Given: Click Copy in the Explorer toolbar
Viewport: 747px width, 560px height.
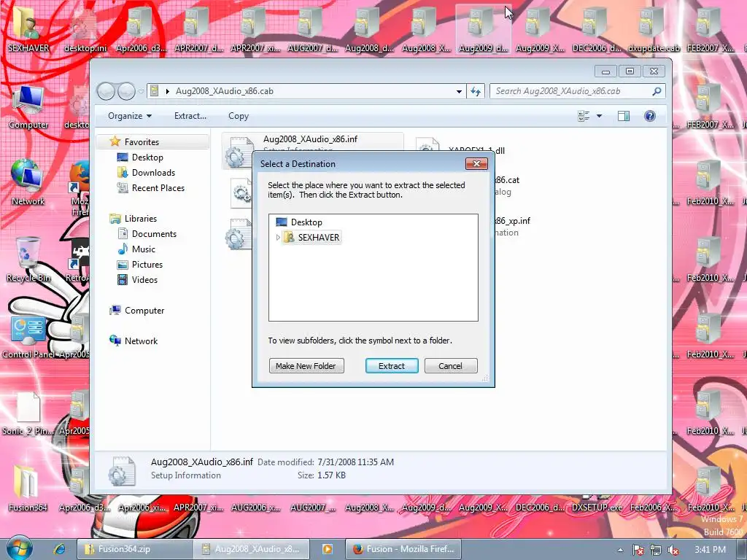Looking at the screenshot, I should coord(239,116).
